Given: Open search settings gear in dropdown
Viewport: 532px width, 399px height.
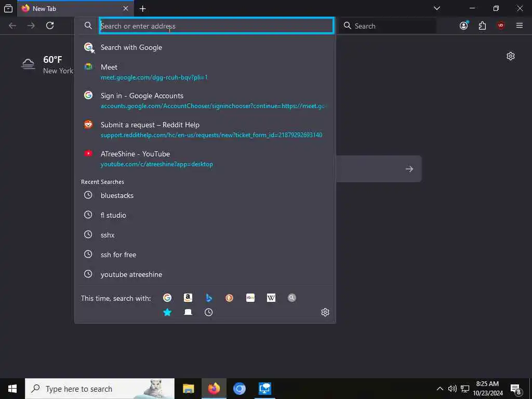Looking at the screenshot, I should (325, 312).
